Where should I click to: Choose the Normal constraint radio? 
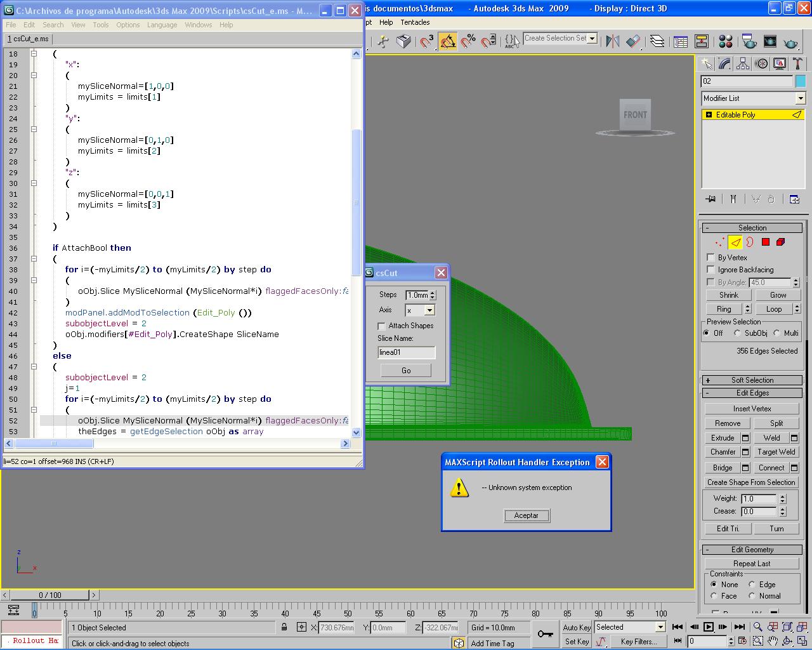(x=752, y=596)
